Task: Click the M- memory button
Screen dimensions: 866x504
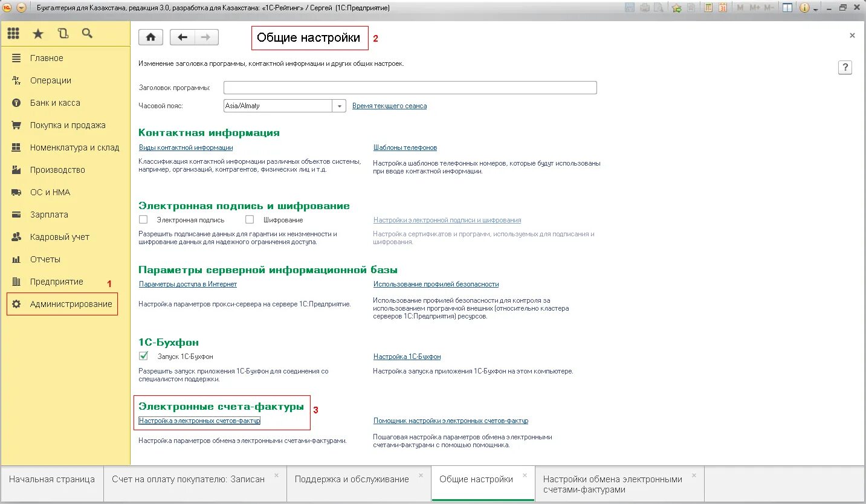Action: (769, 8)
